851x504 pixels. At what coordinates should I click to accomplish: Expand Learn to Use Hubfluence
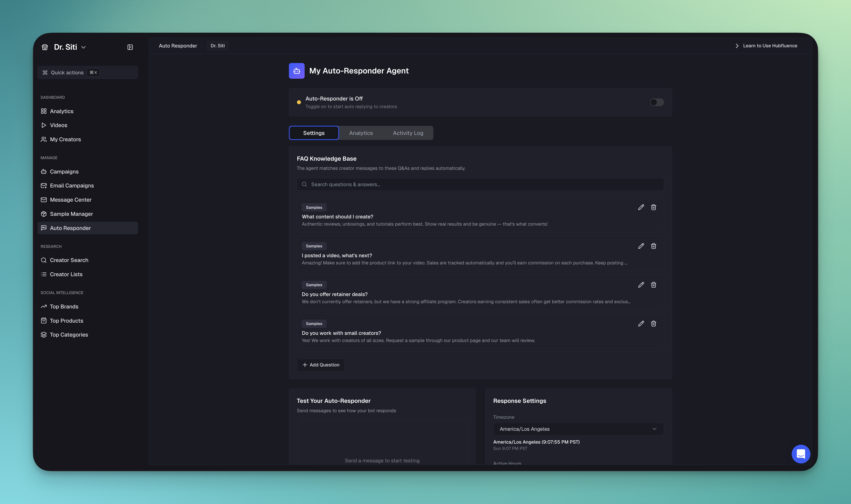(x=766, y=46)
